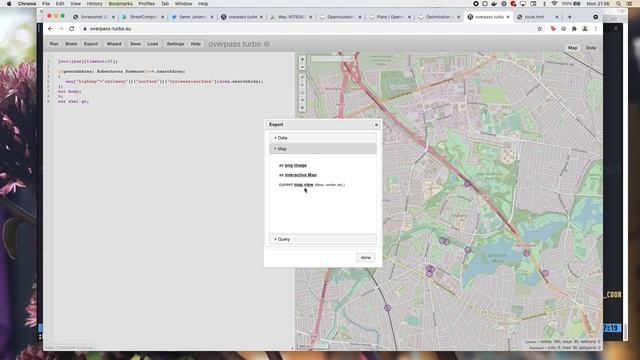Switch to the Data view tab
Viewport: 640px width, 360px height.
coord(591,48)
